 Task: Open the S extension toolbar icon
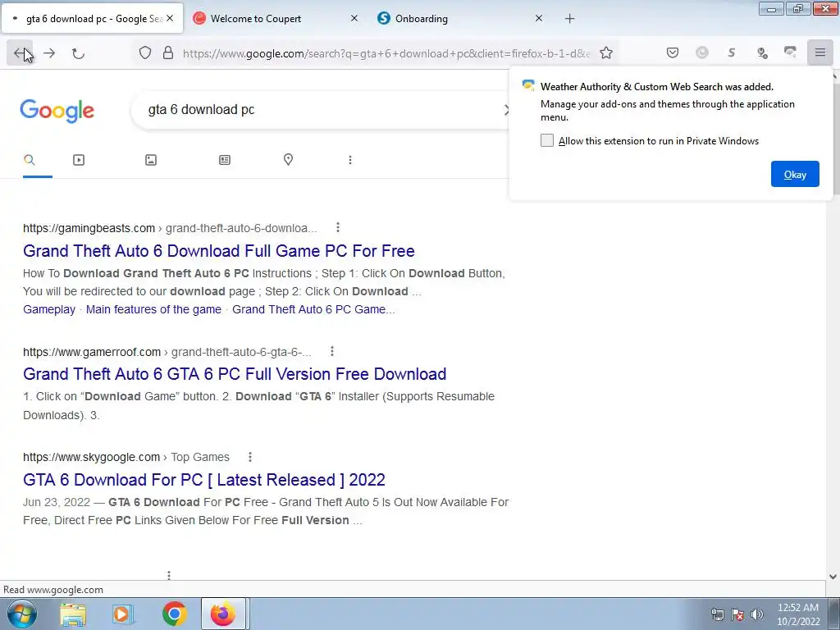[x=731, y=52]
